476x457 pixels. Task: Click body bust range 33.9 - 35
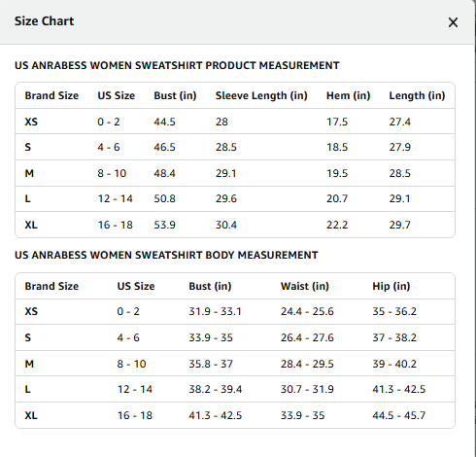pos(211,337)
